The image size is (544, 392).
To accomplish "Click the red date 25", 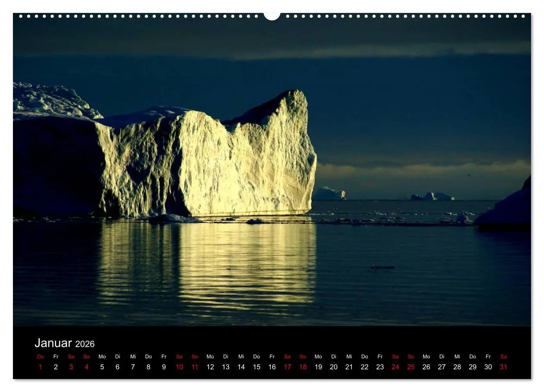I will 411,367.
